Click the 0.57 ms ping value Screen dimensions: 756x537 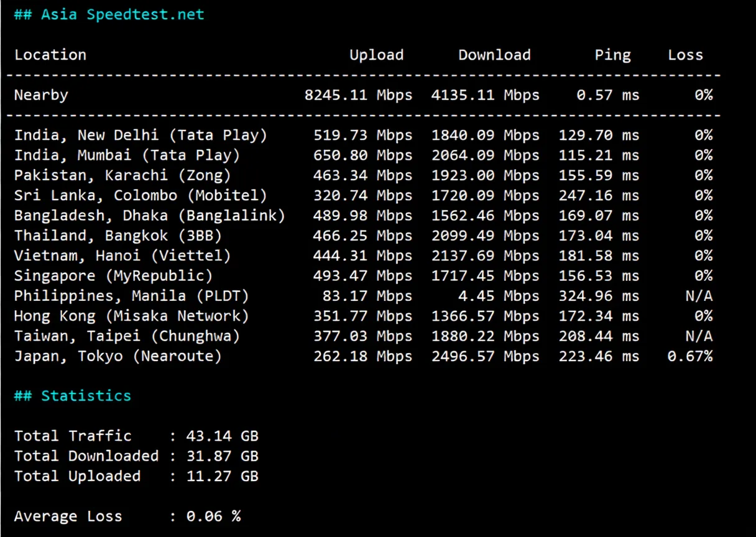tap(608, 95)
